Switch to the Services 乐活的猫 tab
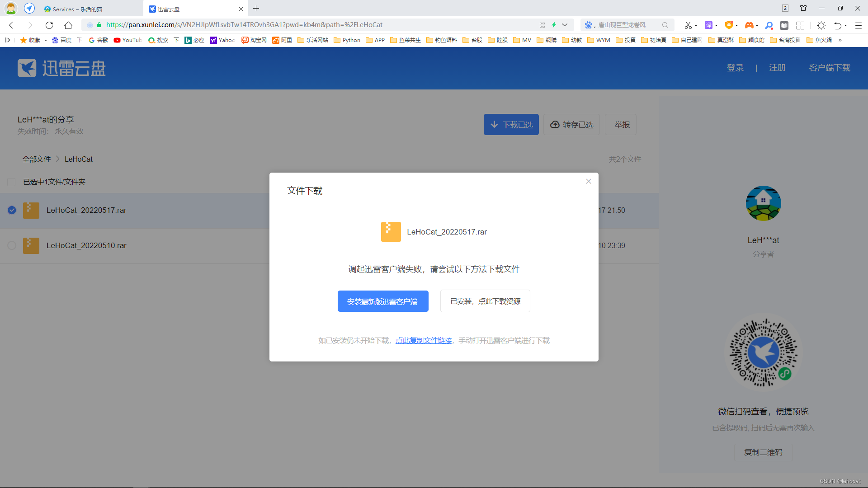 click(77, 9)
